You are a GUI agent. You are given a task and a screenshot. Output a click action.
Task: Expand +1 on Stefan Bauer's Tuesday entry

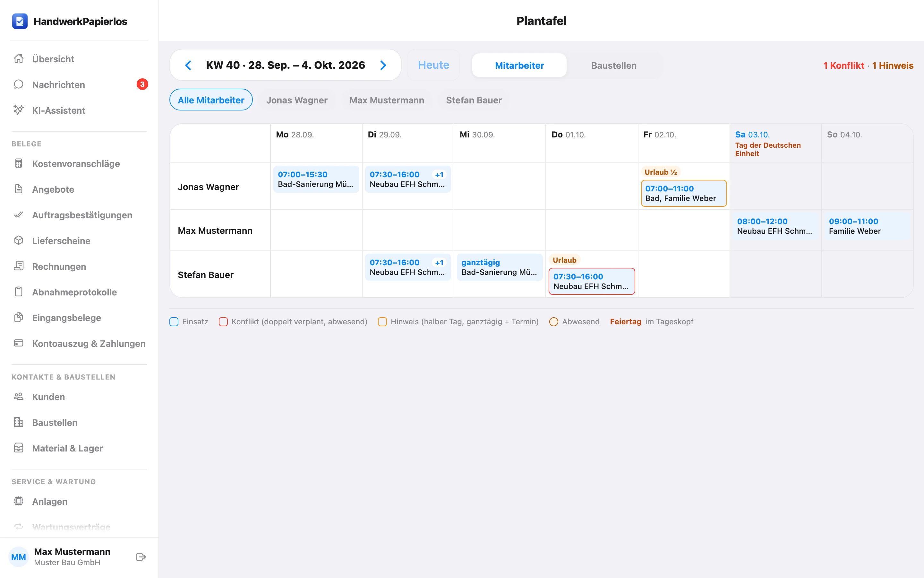click(x=439, y=263)
